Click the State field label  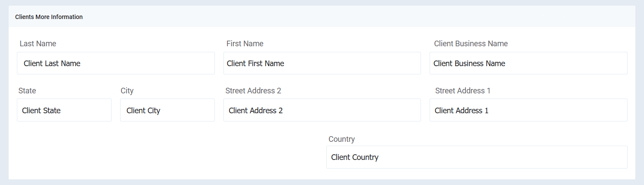click(x=27, y=91)
